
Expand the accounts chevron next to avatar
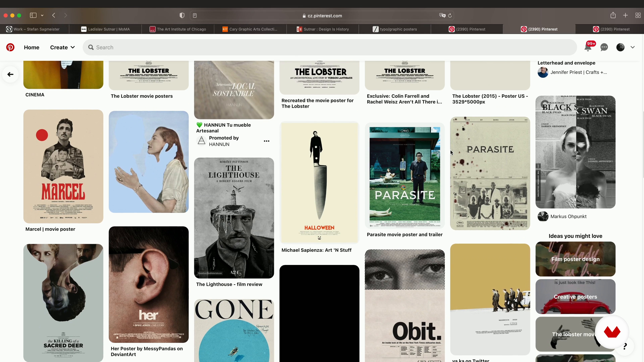pyautogui.click(x=632, y=47)
